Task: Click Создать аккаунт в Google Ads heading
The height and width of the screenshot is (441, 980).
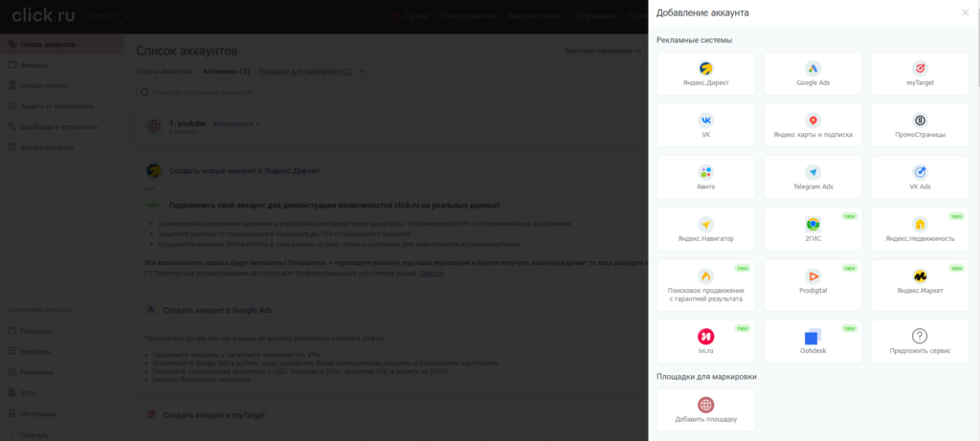Action: (x=217, y=310)
